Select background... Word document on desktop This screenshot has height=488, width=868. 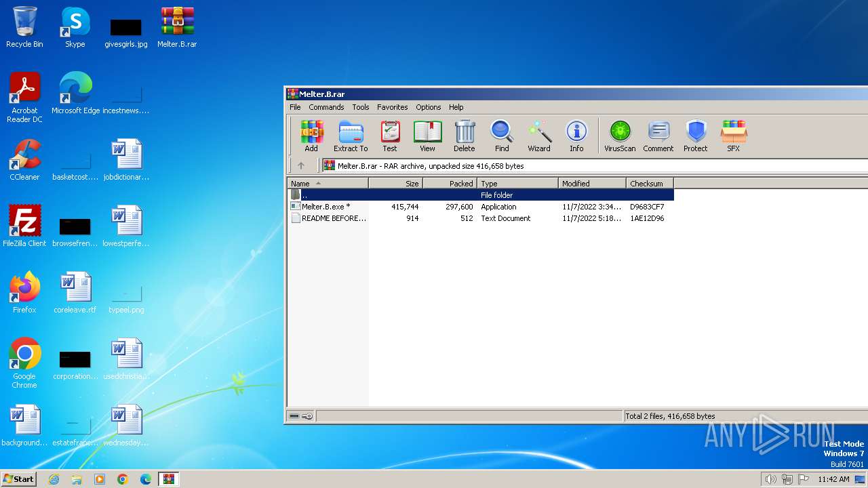[x=24, y=426]
